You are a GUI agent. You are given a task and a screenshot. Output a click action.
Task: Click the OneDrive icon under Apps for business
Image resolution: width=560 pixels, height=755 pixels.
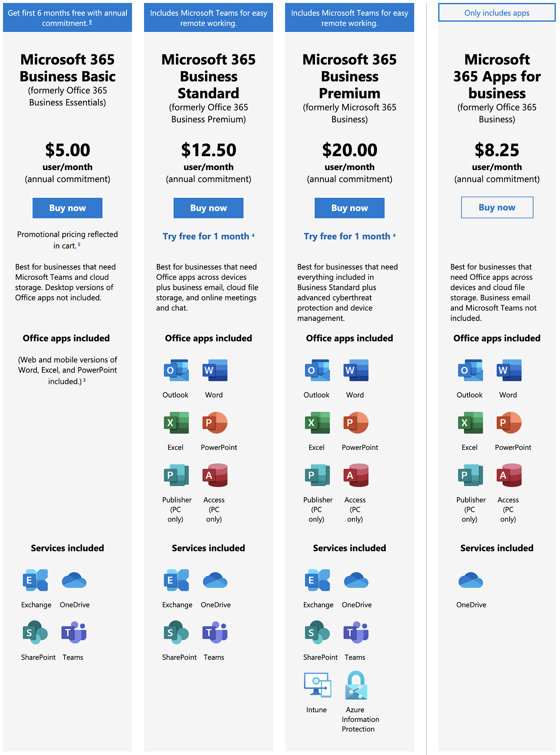coord(471,580)
